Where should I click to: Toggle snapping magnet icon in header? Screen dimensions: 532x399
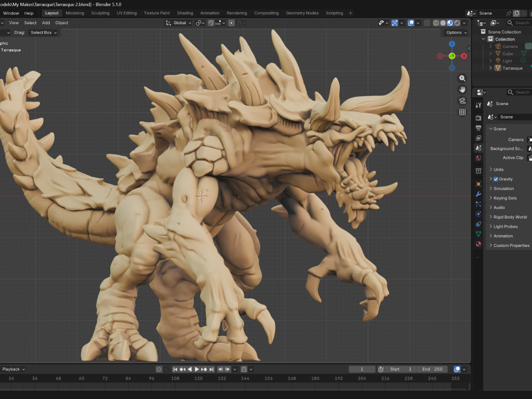pos(211,23)
